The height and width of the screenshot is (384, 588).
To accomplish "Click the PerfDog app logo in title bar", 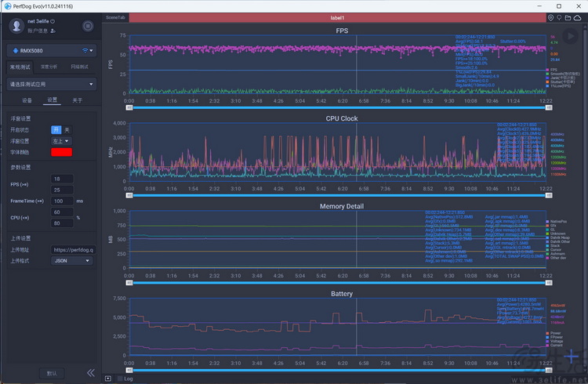I will coord(8,6).
